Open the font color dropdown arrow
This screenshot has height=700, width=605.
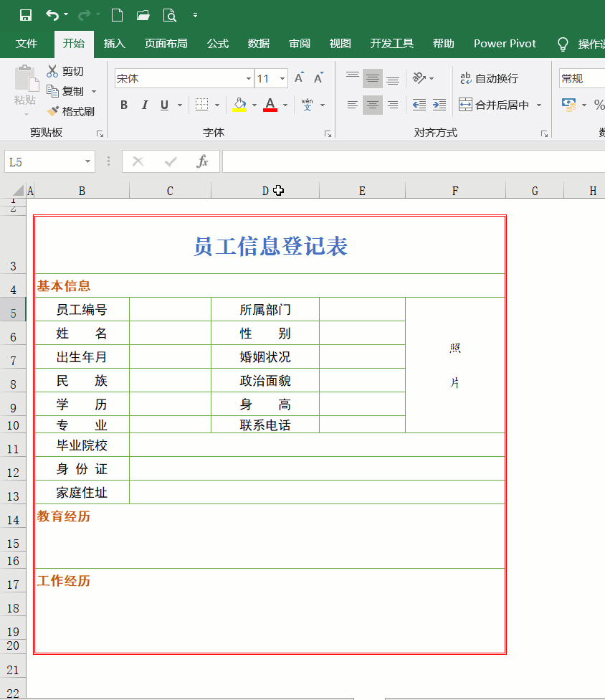(285, 105)
